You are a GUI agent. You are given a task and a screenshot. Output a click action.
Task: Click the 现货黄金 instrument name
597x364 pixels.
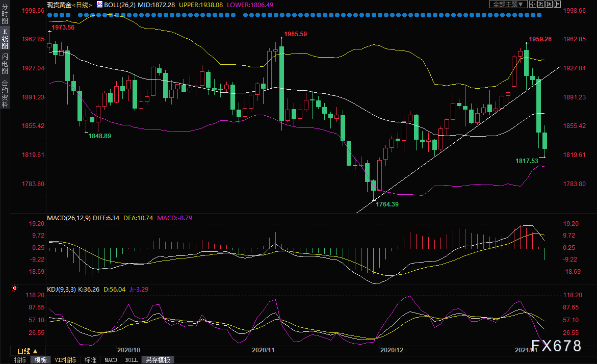pyautogui.click(x=59, y=5)
